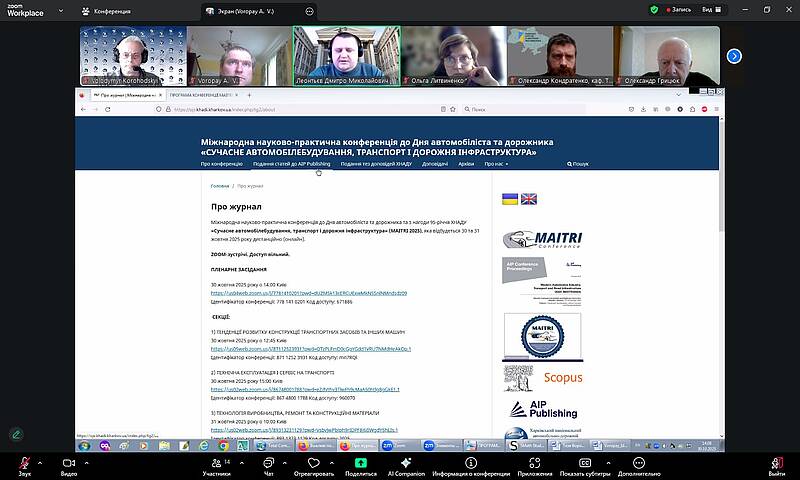800x480 pixels.
Task: Open the Чат chat panel
Action: (x=268, y=463)
